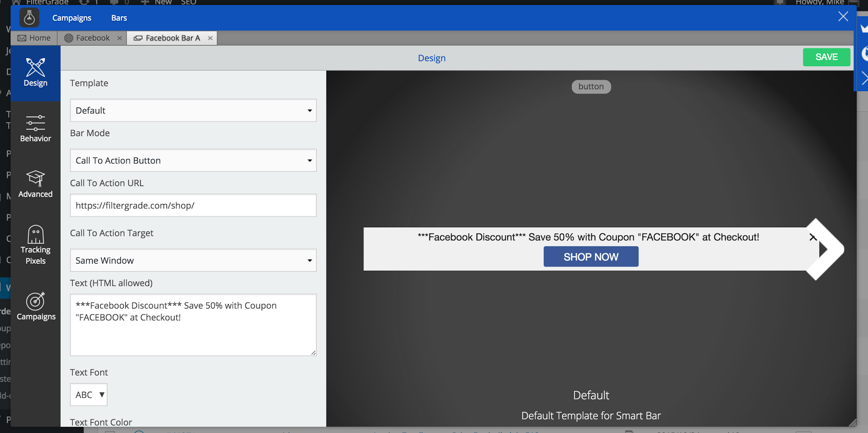
Task: Edit the bar text HTML textarea
Action: point(193,325)
